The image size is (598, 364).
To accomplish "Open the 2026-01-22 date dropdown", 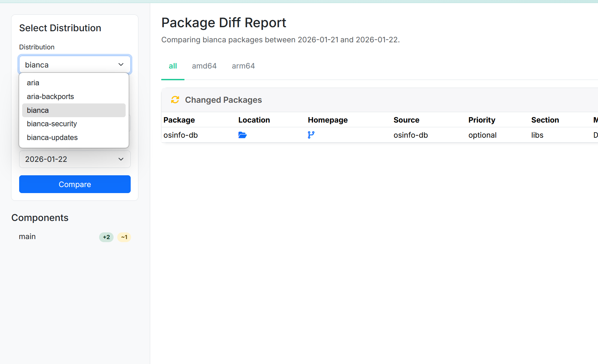I will (75, 159).
